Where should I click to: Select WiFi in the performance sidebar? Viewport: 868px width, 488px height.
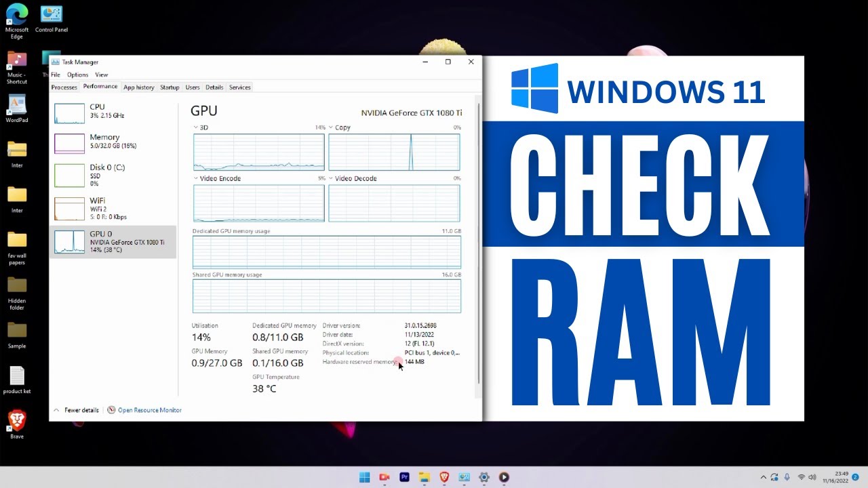pyautogui.click(x=113, y=209)
